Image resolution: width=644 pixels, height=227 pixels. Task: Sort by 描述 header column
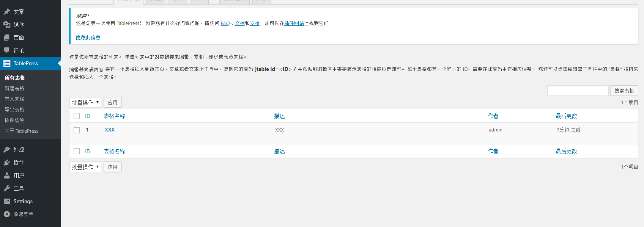280,116
